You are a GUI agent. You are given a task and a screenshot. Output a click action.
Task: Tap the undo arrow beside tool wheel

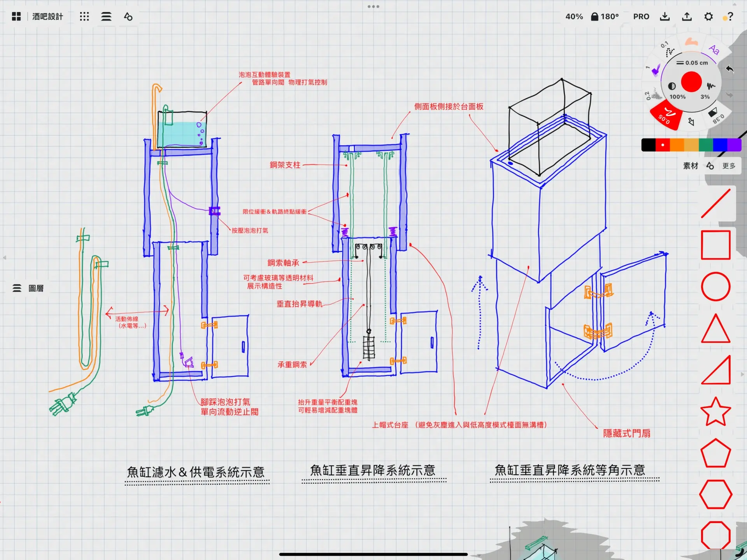pos(729,69)
